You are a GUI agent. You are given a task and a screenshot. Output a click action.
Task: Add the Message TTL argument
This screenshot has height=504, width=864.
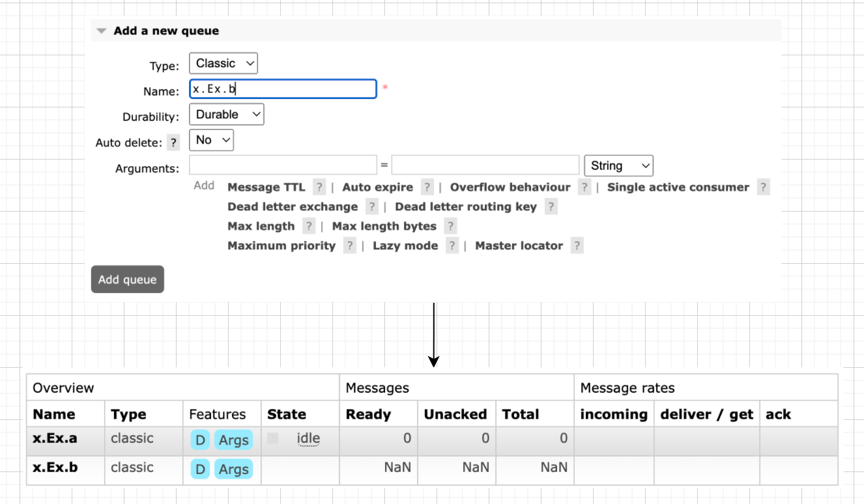(x=266, y=188)
